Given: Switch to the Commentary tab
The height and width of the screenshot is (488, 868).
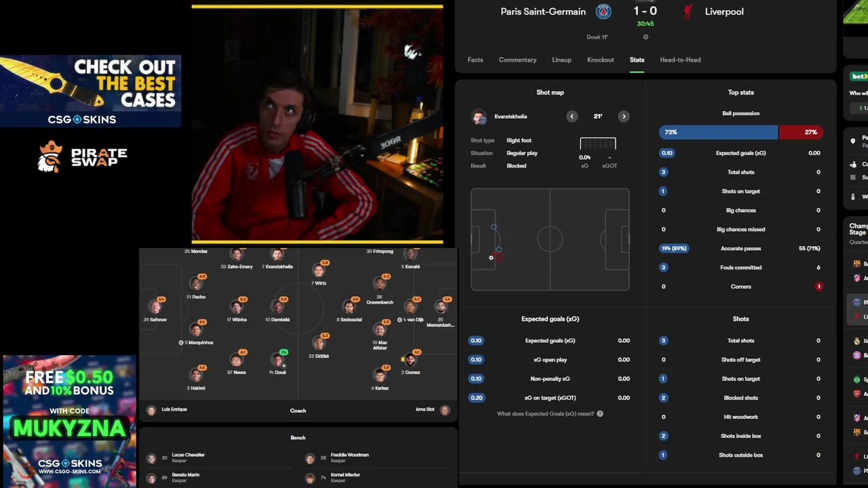Looking at the screenshot, I should pos(517,60).
